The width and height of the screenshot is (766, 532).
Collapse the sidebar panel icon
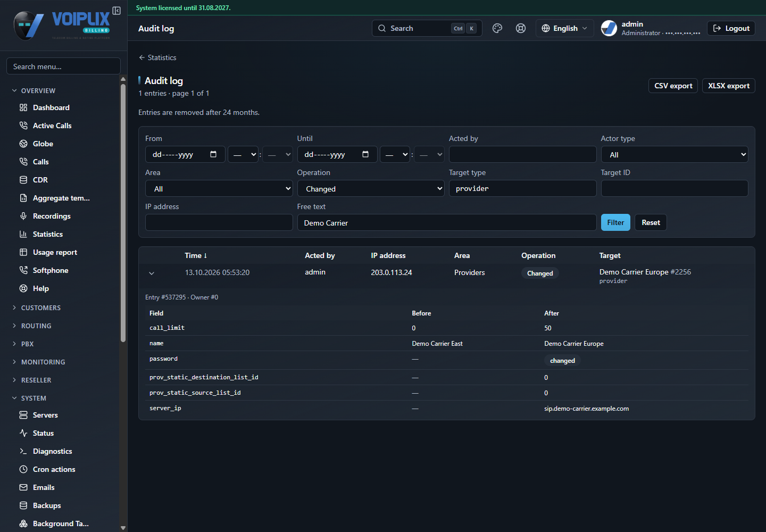click(x=116, y=11)
